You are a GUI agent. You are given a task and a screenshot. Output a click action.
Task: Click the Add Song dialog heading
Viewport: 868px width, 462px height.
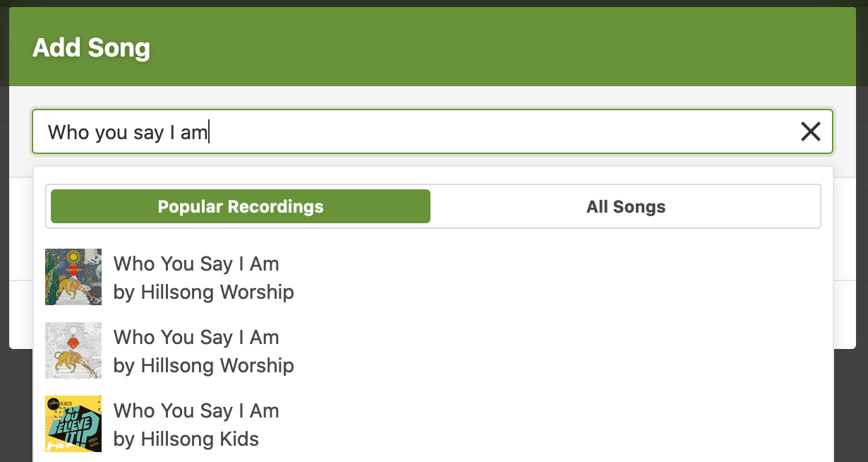(x=91, y=48)
